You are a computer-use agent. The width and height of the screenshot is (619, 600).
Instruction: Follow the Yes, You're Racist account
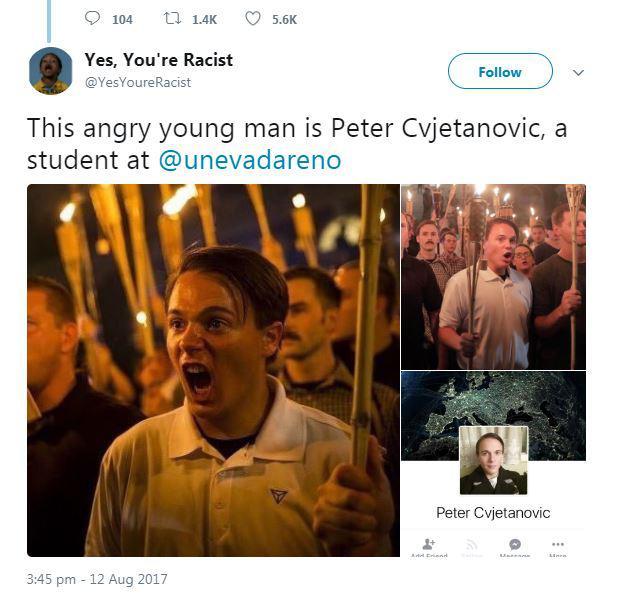(500, 71)
